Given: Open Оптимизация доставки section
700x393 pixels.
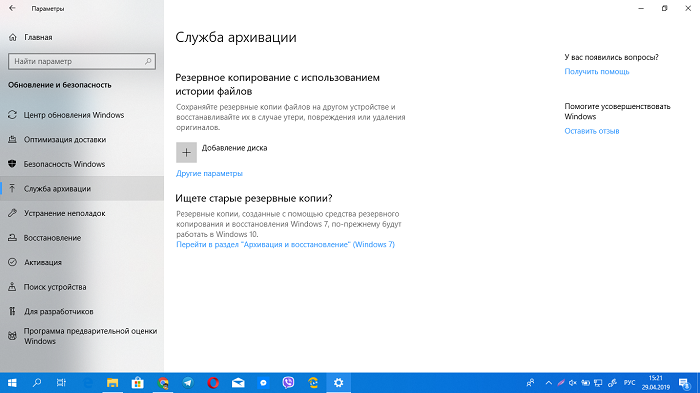Looking at the screenshot, I should click(x=82, y=139).
